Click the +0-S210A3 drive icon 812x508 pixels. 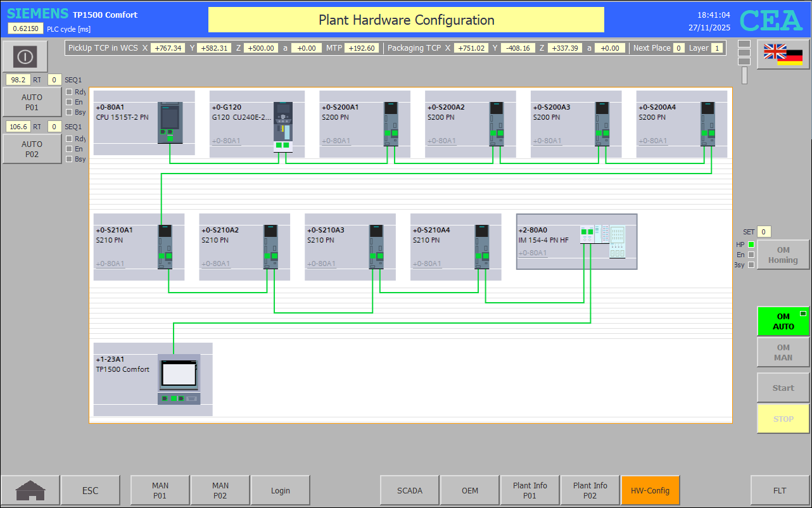pos(376,246)
